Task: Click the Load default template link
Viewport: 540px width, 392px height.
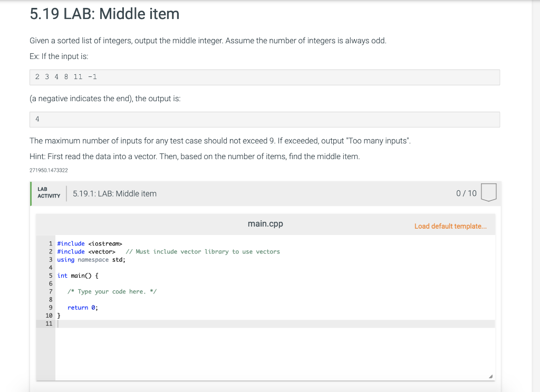Action: [450, 226]
